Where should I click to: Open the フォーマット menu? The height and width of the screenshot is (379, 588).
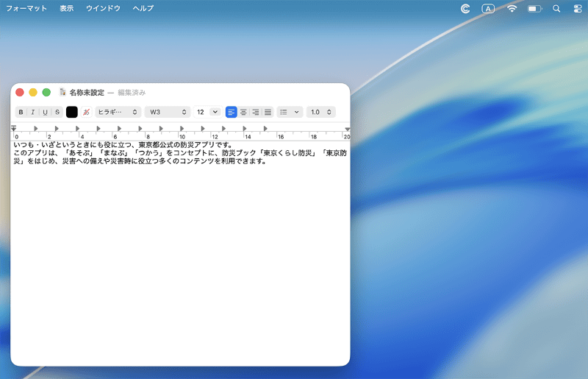pyautogui.click(x=26, y=8)
